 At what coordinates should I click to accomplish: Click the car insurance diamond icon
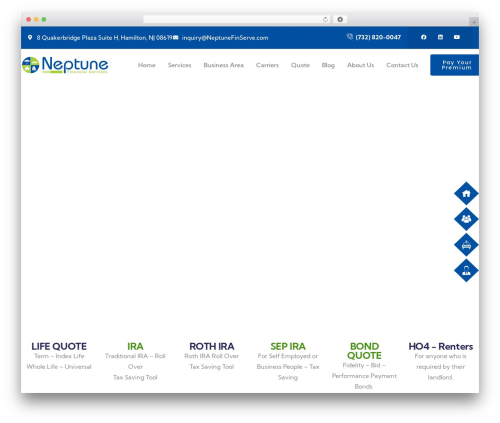point(466,245)
